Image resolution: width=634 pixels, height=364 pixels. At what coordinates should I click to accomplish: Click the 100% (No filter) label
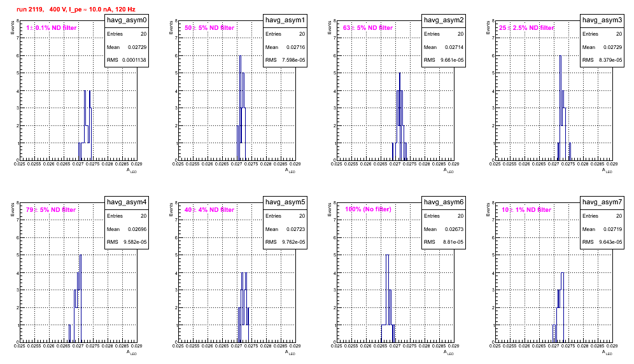pos(368,209)
